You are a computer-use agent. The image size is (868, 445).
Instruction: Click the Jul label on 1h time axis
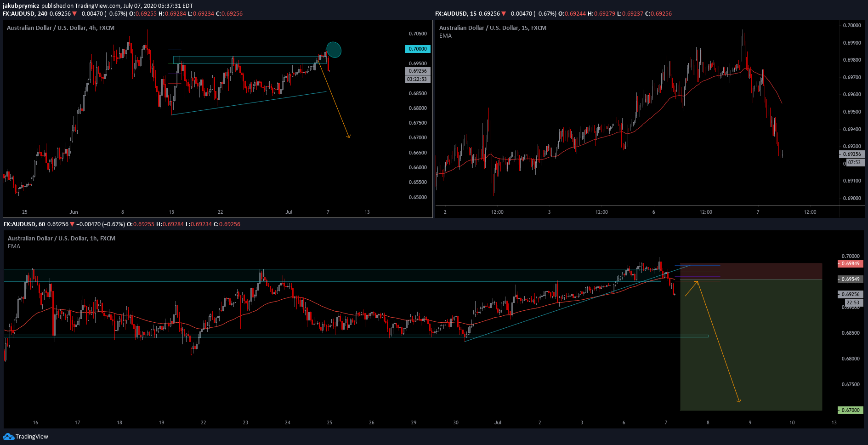[x=498, y=422]
